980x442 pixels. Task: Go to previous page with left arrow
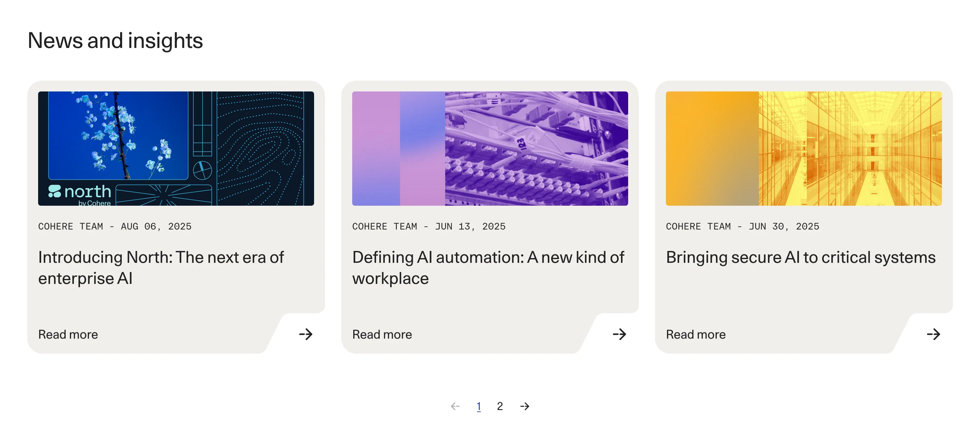point(455,406)
